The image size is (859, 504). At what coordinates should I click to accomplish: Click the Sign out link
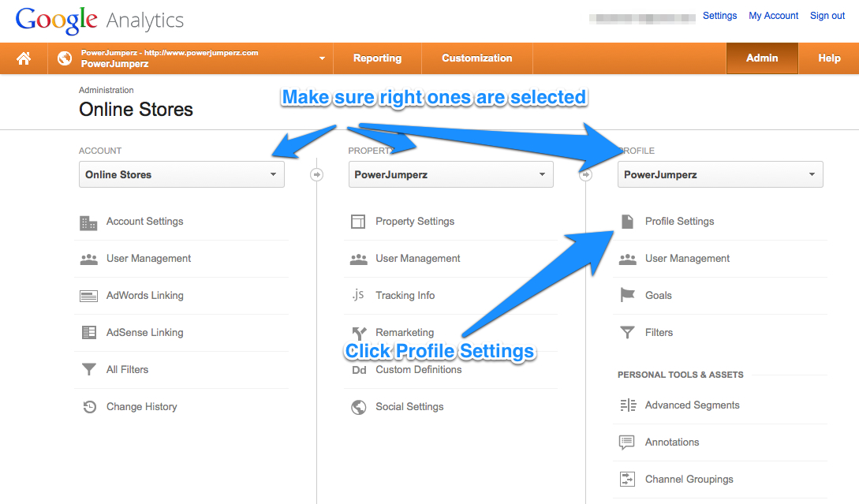tap(827, 16)
